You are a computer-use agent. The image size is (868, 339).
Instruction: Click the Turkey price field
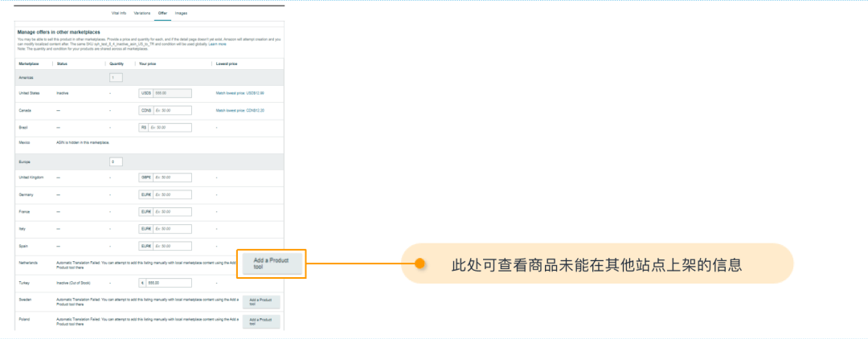pyautogui.click(x=169, y=283)
